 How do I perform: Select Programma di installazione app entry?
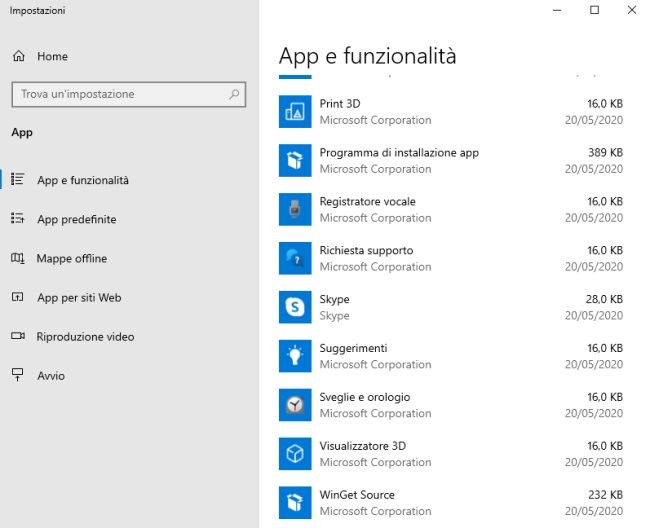point(399,153)
